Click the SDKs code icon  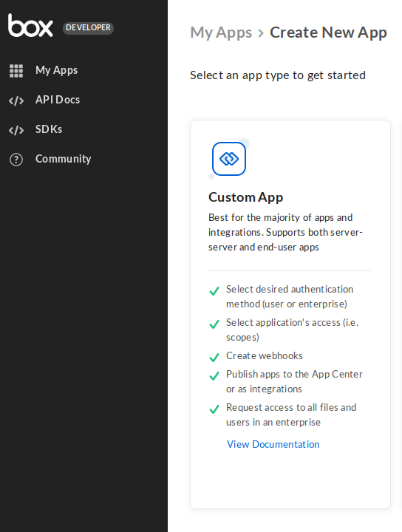coord(16,130)
